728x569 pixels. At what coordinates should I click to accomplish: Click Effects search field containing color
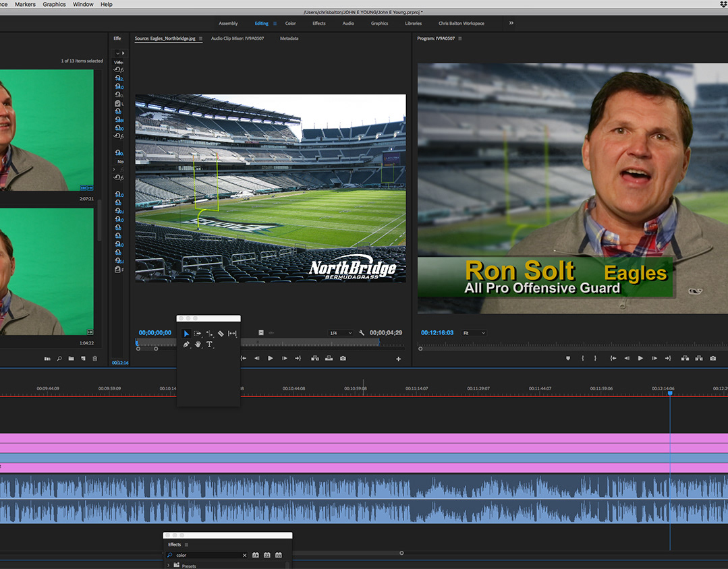click(206, 555)
